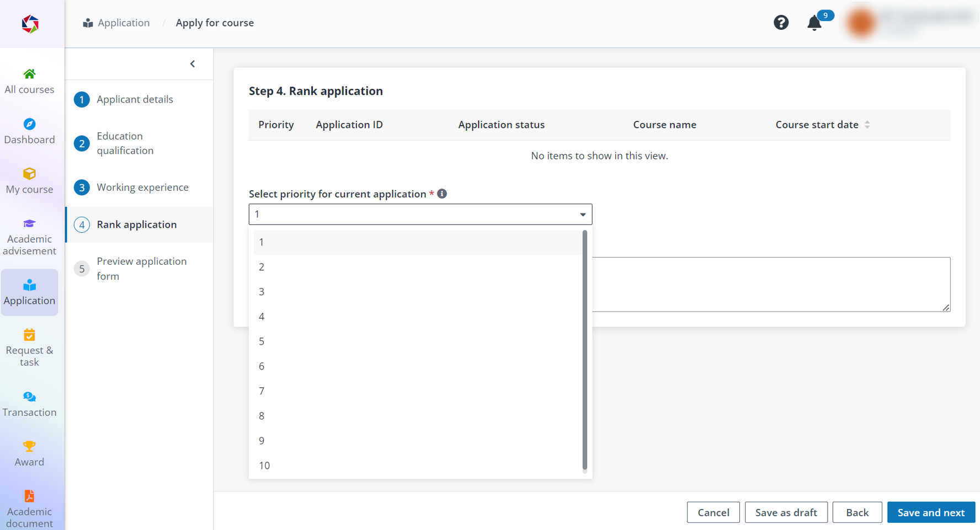Screen dimensions: 980x530
Task: Check notifications via the bell icon
Action: pyautogui.click(x=814, y=23)
